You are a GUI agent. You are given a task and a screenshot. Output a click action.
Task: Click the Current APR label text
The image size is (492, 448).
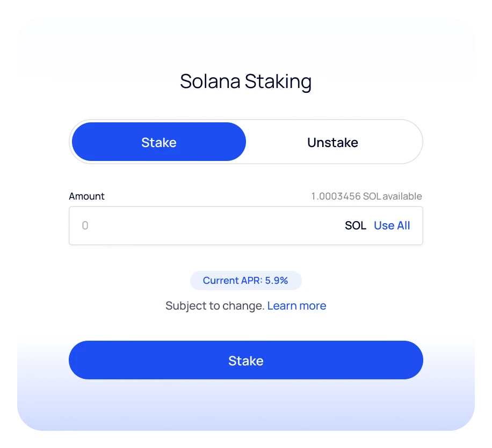[x=232, y=281]
